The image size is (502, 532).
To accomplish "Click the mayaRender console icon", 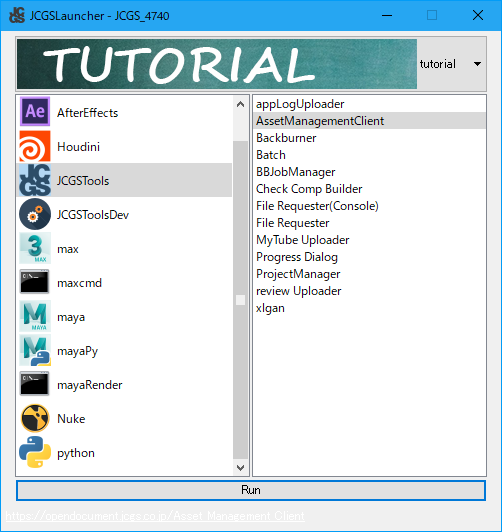I will (x=35, y=384).
